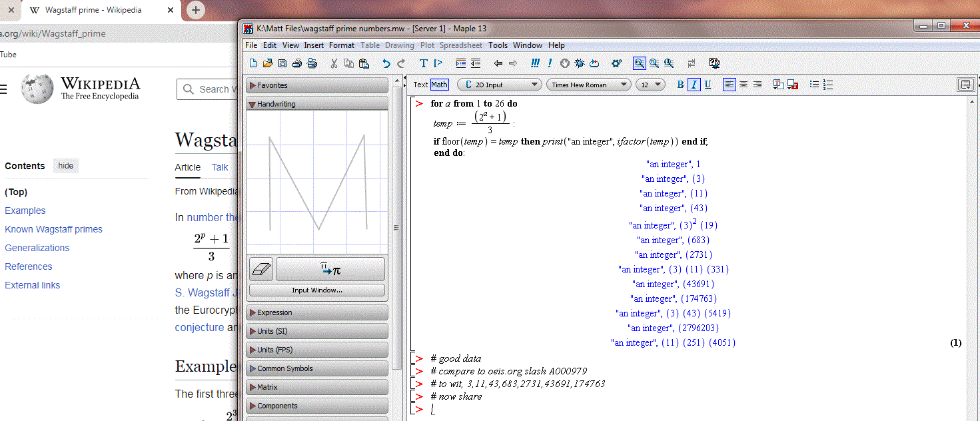
Task: Expand the Units (FPS) palette
Action: click(317, 350)
